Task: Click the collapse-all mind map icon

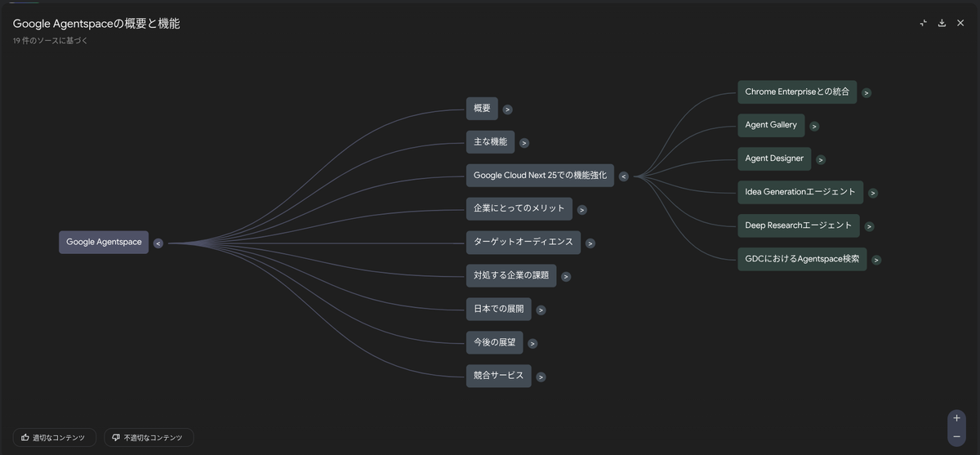Action: 923,23
